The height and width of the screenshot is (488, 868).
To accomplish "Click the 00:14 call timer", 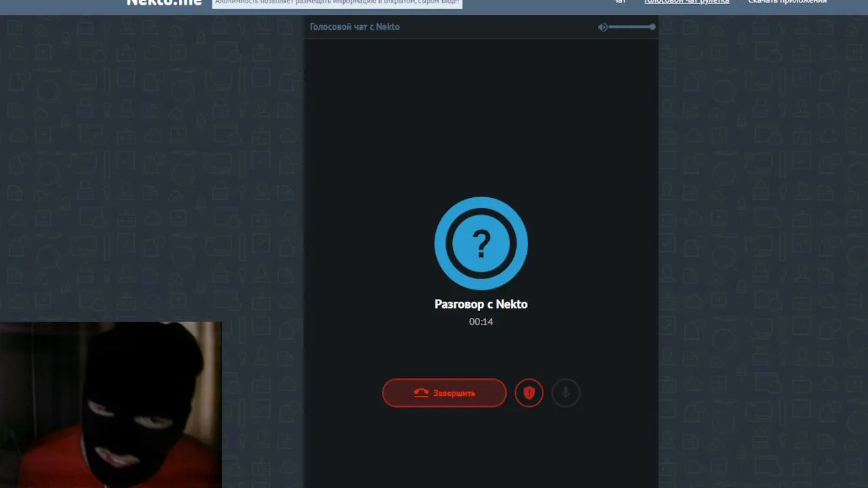I will [481, 322].
